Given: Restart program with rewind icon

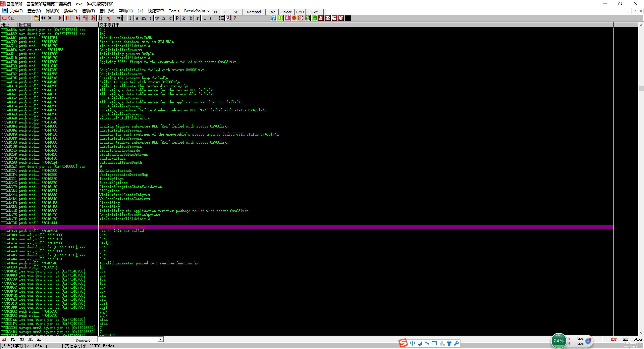Looking at the screenshot, I should 43,18.
